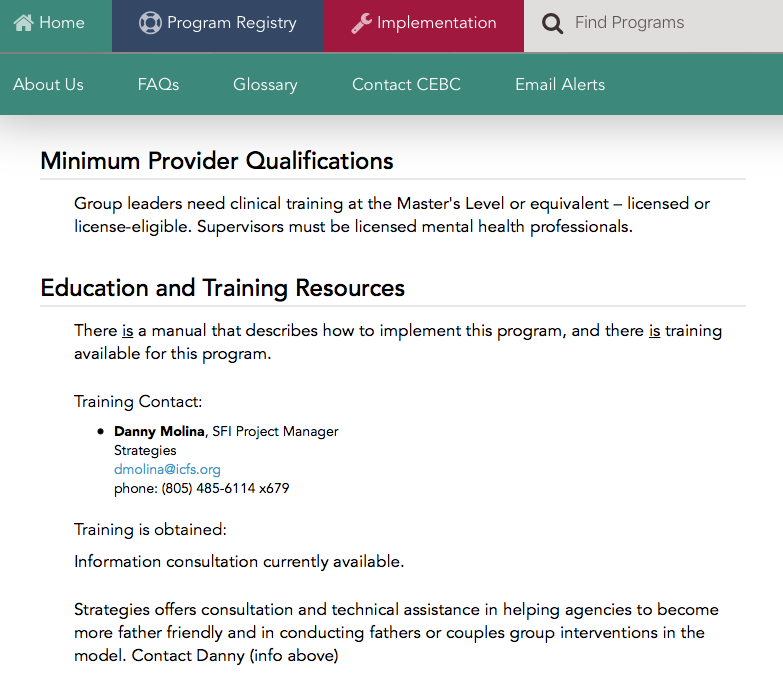783x677 pixels.
Task: Click the dmolina@icfs.org email link
Action: [x=167, y=469]
